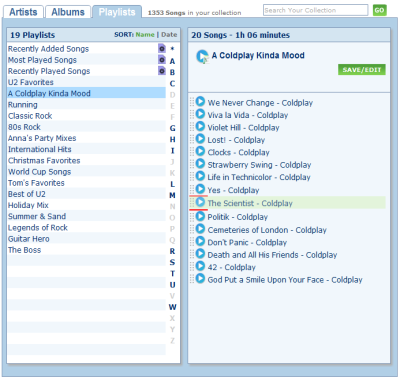400x380 pixels.
Task: Switch to the Albums tab
Action: pyautogui.click(x=68, y=12)
